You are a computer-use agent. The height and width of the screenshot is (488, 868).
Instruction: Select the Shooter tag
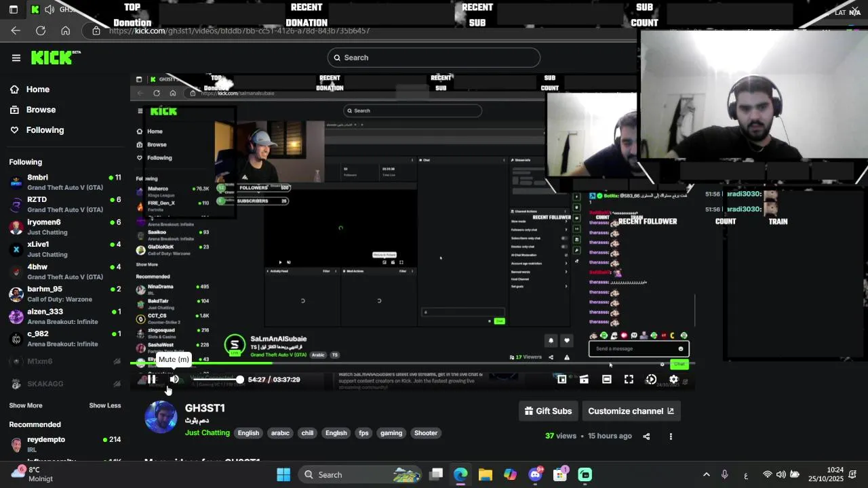pos(426,433)
